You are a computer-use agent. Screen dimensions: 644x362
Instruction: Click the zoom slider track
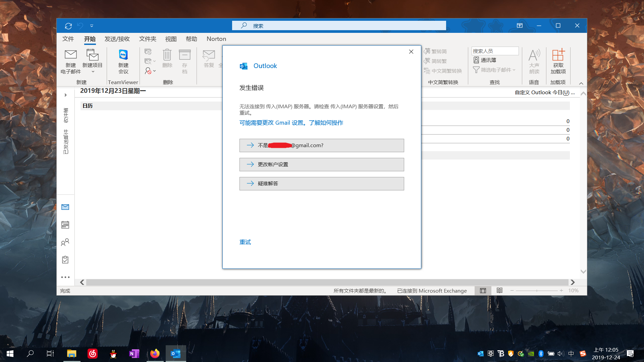coord(537,291)
